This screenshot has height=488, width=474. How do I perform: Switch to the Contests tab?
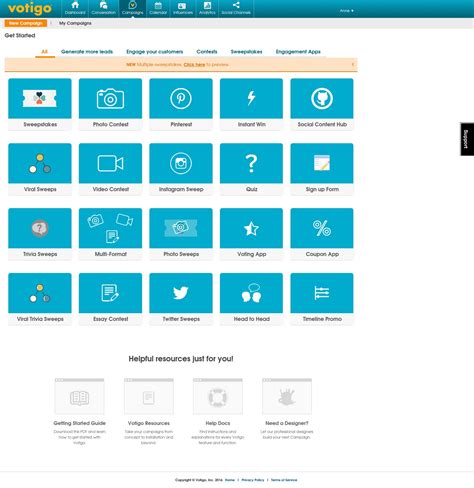pyautogui.click(x=207, y=52)
